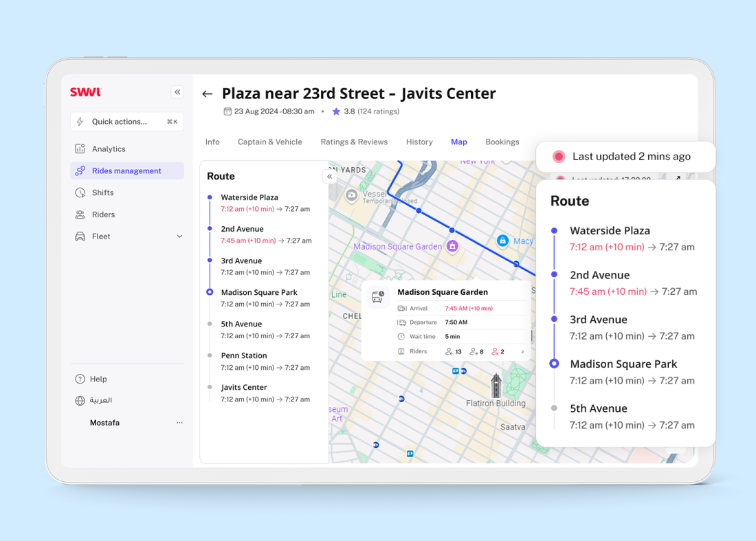Click the red 2 riders icon
This screenshot has width=756, height=541.
point(495,351)
